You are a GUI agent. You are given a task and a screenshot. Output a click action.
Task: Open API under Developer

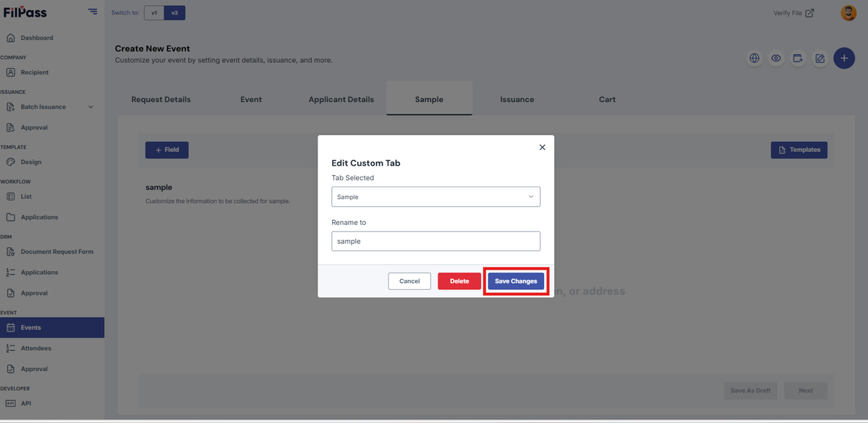point(26,403)
